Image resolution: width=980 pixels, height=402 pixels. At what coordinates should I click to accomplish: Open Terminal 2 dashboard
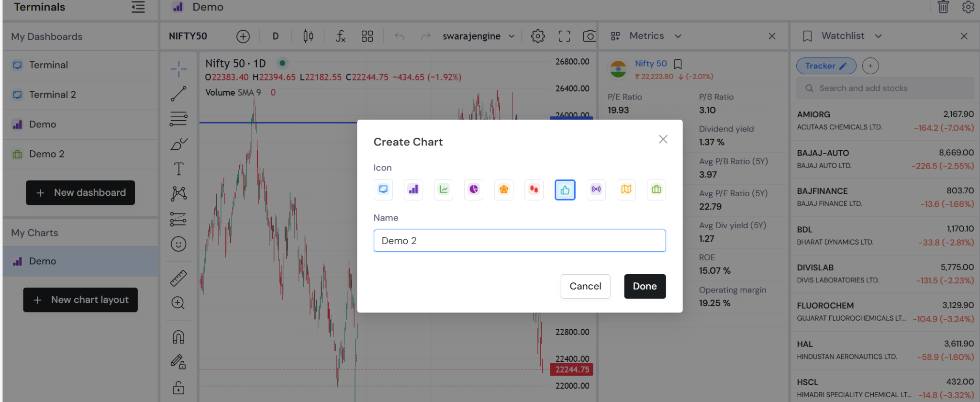pos(80,95)
